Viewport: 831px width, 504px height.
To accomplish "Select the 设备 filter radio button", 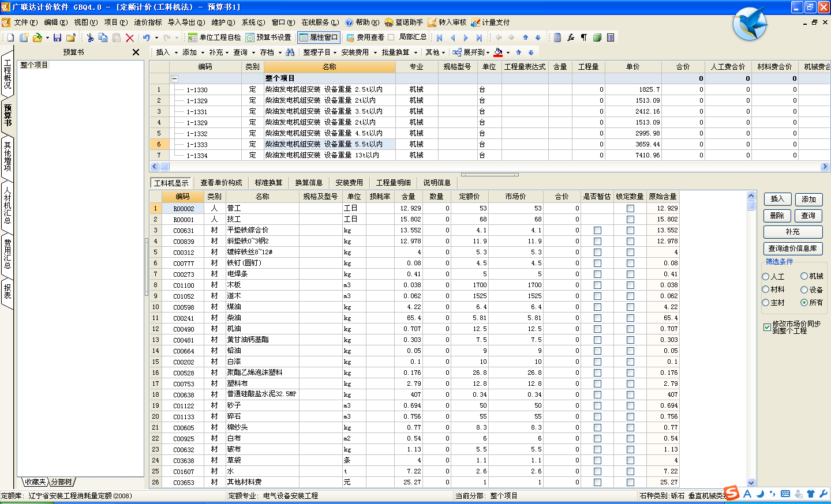I will [x=804, y=289].
